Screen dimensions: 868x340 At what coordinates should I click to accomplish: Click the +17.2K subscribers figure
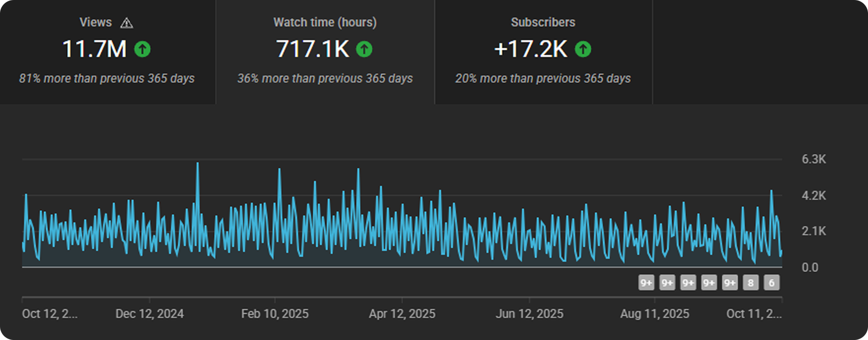coord(530,49)
